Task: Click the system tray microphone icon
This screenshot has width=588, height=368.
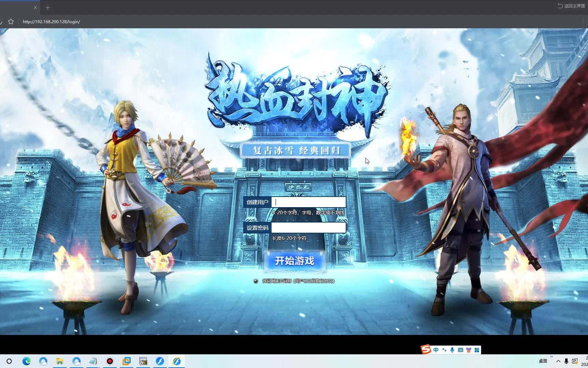Action: click(x=566, y=361)
